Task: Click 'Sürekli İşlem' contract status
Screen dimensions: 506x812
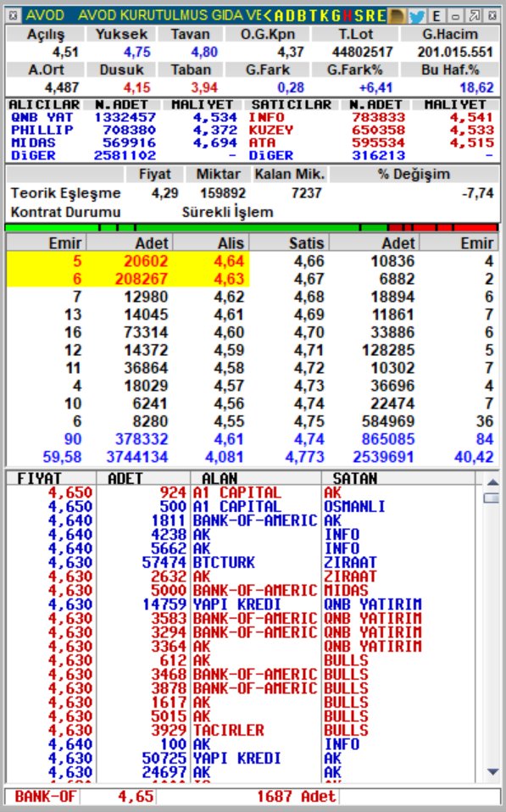Action: point(227,212)
